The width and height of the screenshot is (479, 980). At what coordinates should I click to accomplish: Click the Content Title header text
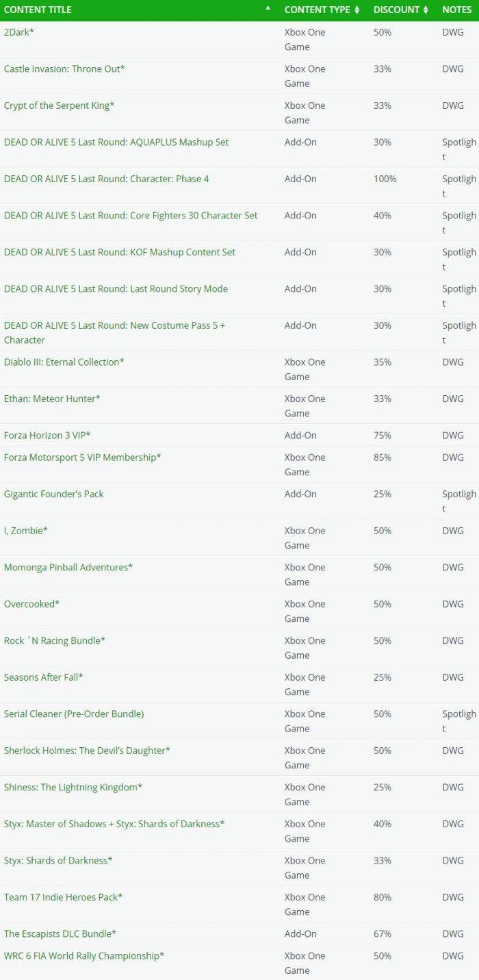38,10
